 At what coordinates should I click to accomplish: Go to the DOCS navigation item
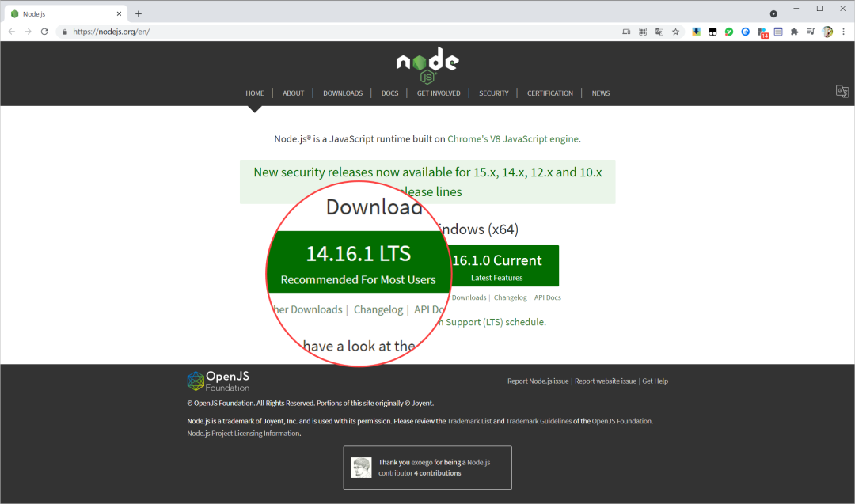[389, 93]
